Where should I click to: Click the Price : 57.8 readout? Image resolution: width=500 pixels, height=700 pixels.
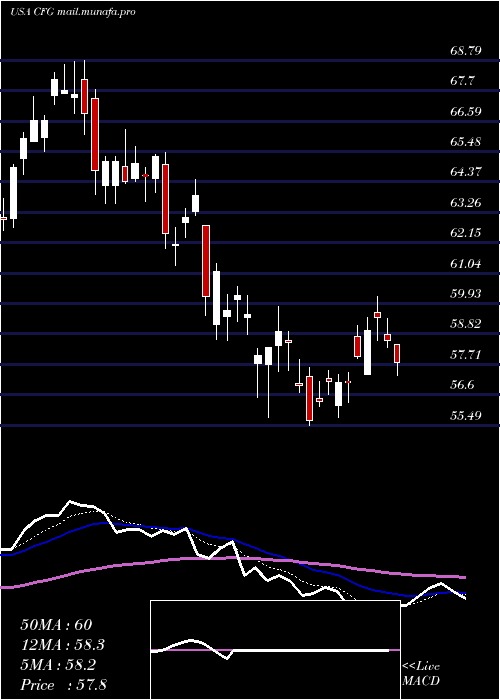click(x=64, y=685)
